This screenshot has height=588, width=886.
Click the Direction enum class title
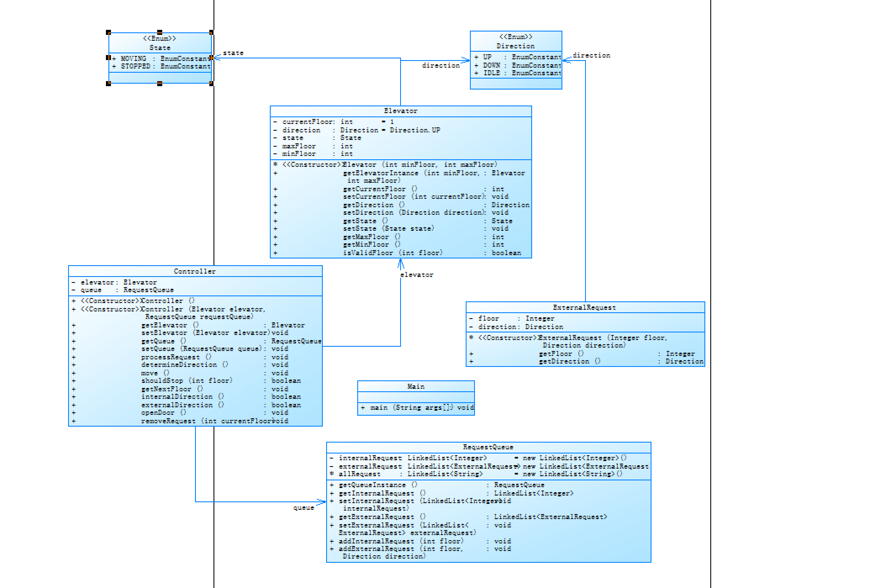point(515,46)
